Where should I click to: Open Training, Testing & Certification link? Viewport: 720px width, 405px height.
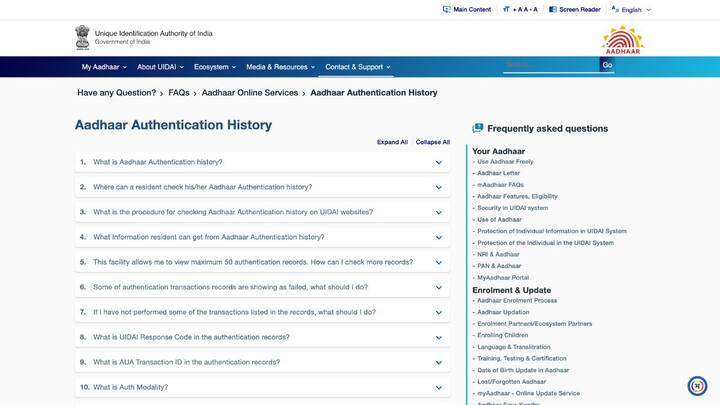[x=522, y=359]
